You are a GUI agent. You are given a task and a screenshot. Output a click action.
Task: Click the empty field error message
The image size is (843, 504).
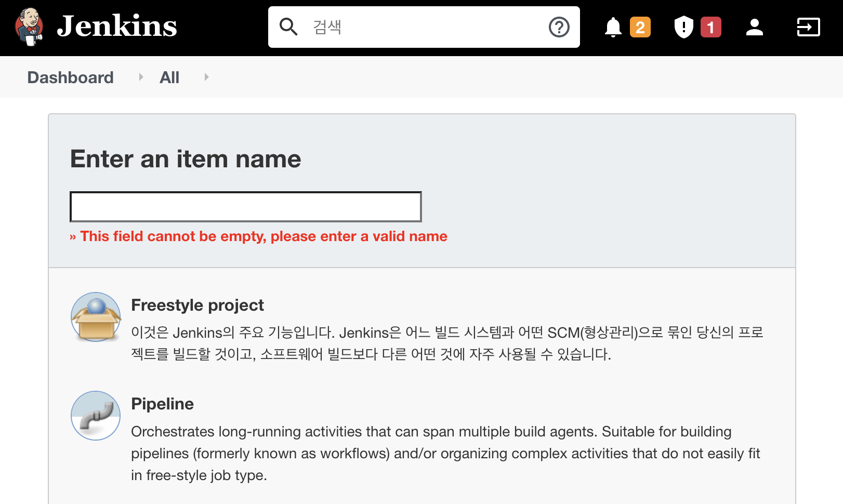click(x=258, y=236)
